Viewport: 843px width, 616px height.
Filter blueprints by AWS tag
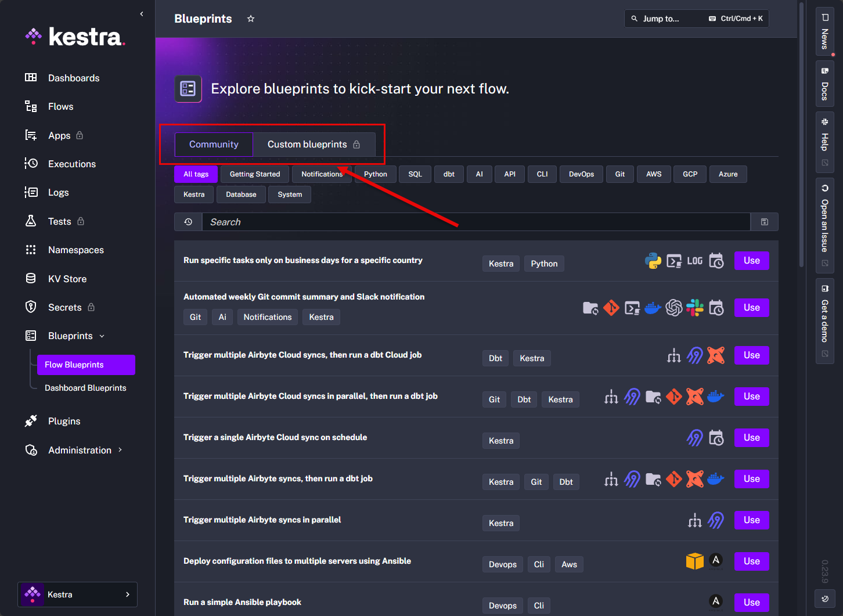pos(654,174)
